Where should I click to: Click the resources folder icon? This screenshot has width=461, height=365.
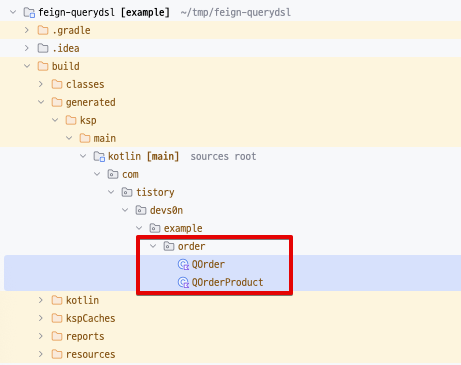[x=57, y=354]
